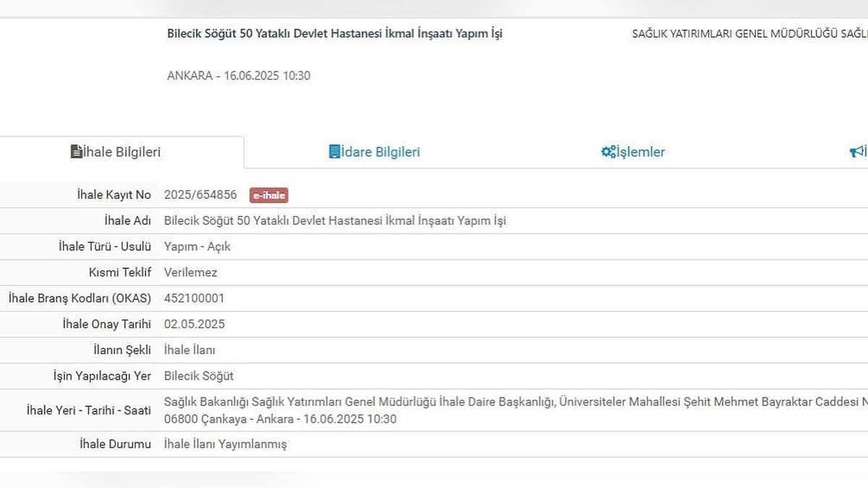Click the approval date 02.05.2025
The height and width of the screenshot is (488, 868).
pyautogui.click(x=195, y=324)
